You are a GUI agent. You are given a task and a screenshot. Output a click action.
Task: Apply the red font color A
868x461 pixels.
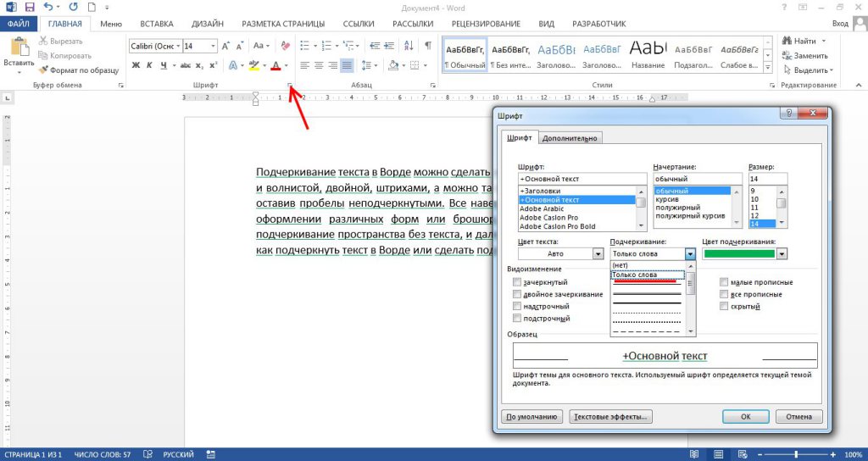[275, 65]
